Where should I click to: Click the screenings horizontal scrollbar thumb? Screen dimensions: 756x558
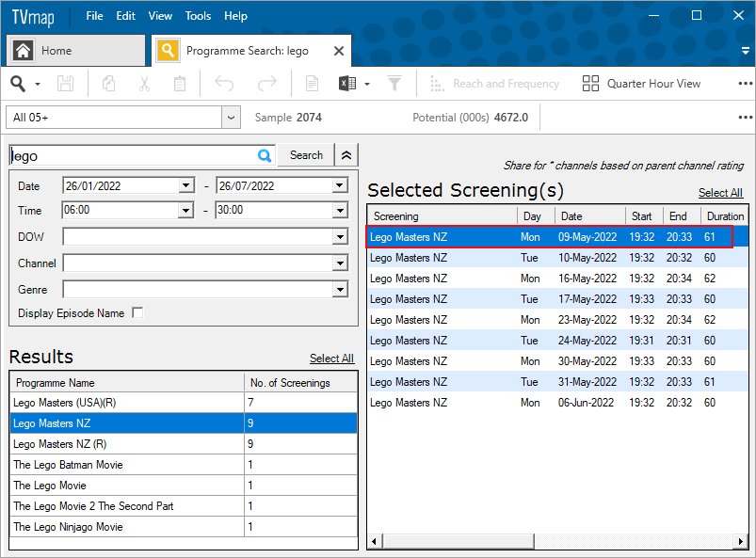pyautogui.click(x=458, y=542)
